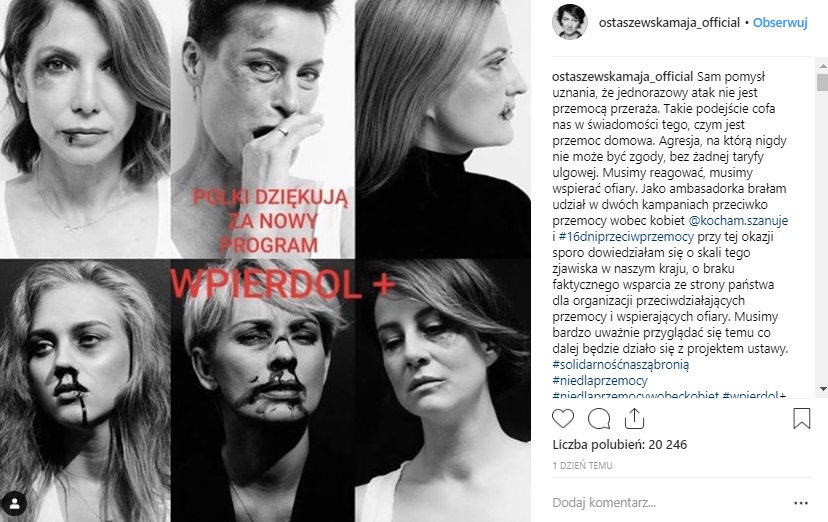Like the post with the heart icon
Image resolution: width=828 pixels, height=522 pixels.
tap(562, 419)
